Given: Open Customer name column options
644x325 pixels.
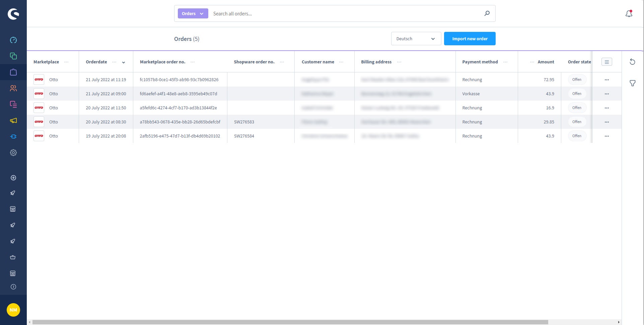Looking at the screenshot, I should [x=341, y=62].
